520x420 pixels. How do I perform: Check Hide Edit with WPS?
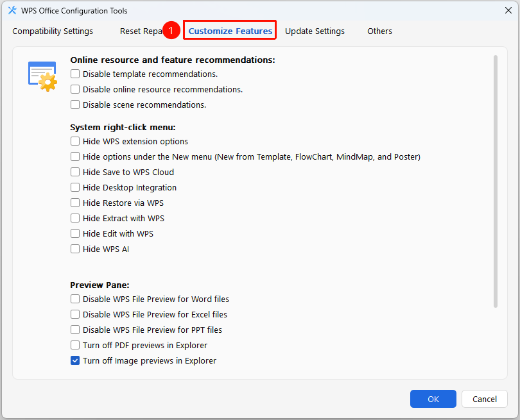[75, 233]
